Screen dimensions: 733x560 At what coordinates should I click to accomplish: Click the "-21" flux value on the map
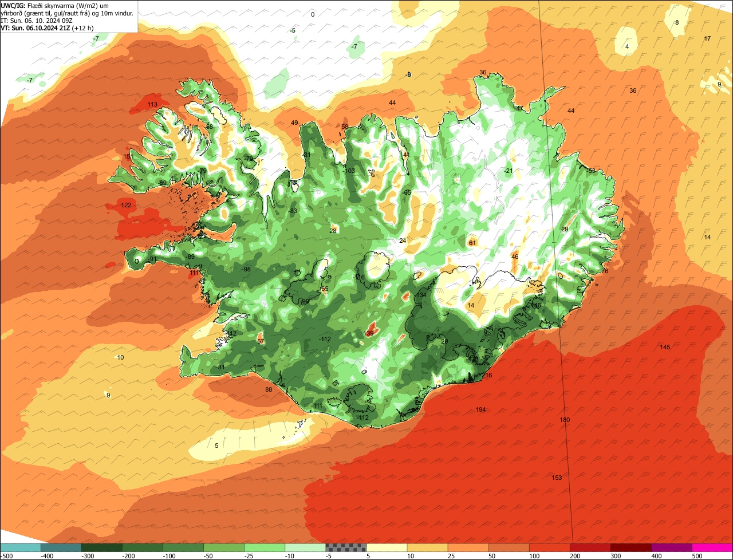tap(509, 171)
